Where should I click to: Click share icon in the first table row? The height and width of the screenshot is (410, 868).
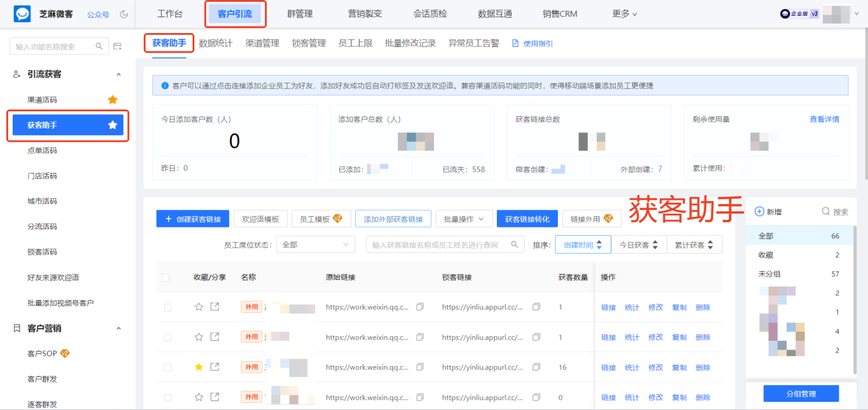tap(215, 307)
